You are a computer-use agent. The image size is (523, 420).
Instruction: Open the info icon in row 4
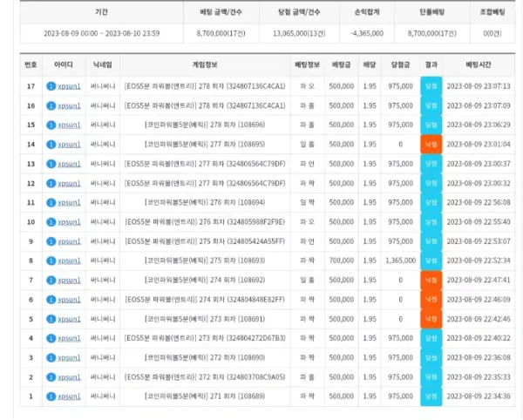(x=51, y=338)
